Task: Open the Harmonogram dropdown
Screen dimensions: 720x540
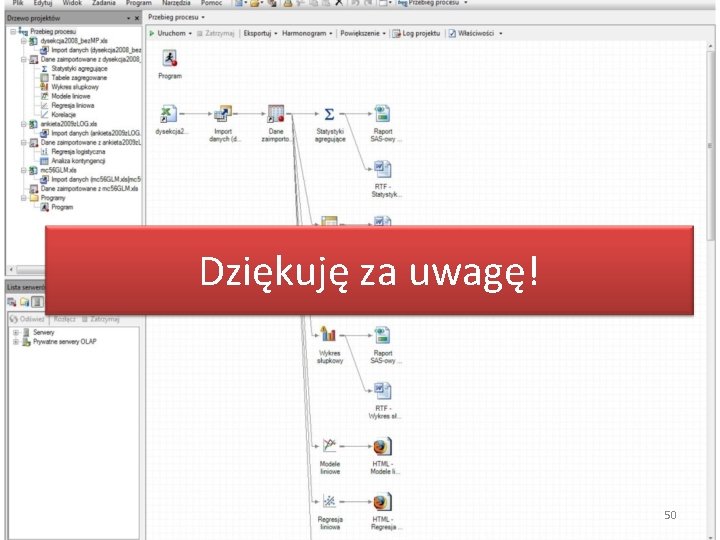Action: pos(307,33)
